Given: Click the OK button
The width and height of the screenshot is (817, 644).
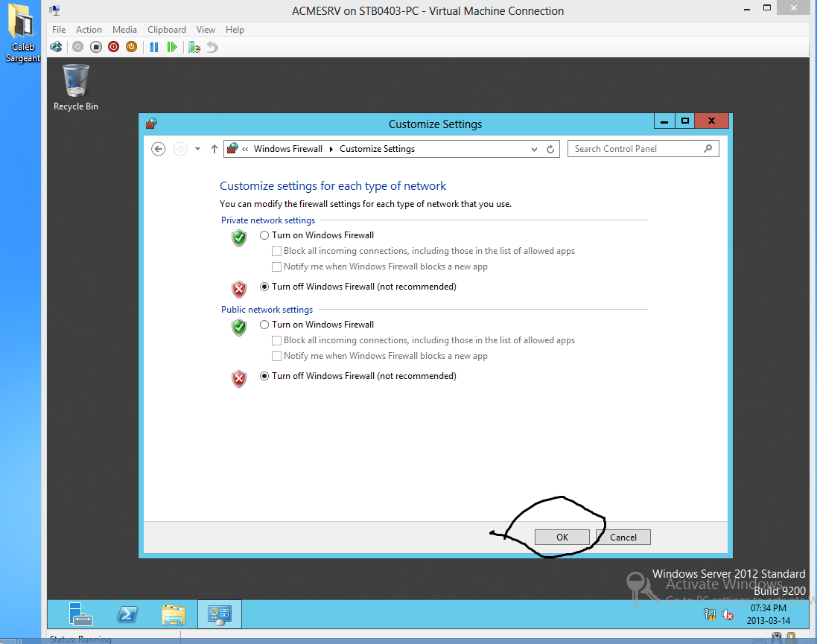Looking at the screenshot, I should 562,538.
